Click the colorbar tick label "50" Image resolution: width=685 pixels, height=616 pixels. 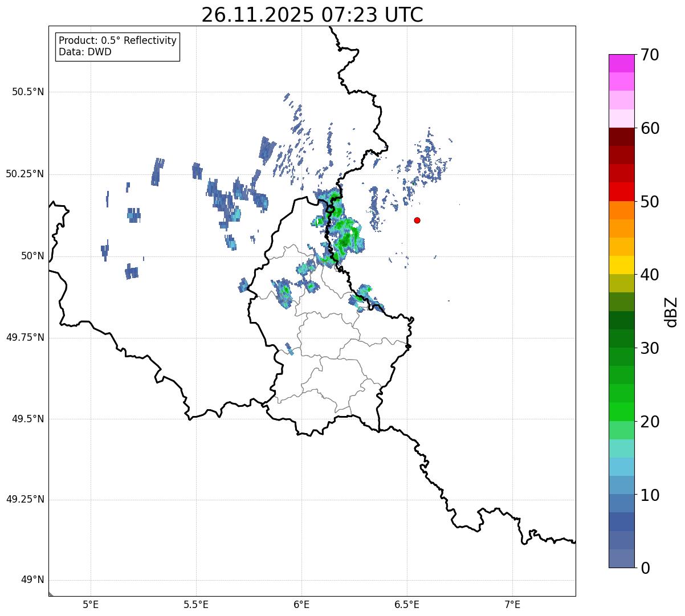(x=650, y=202)
